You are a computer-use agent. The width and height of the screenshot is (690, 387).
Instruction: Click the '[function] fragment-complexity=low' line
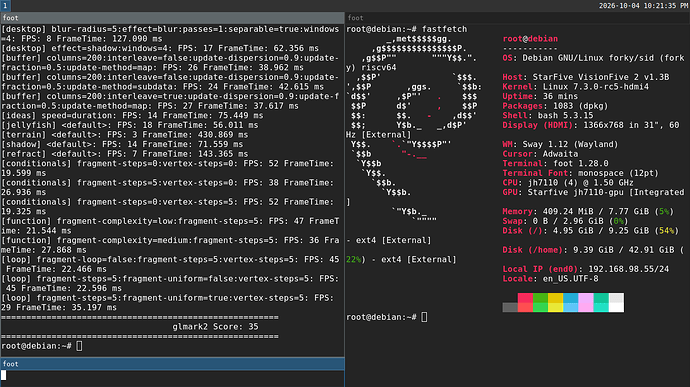(x=170, y=226)
